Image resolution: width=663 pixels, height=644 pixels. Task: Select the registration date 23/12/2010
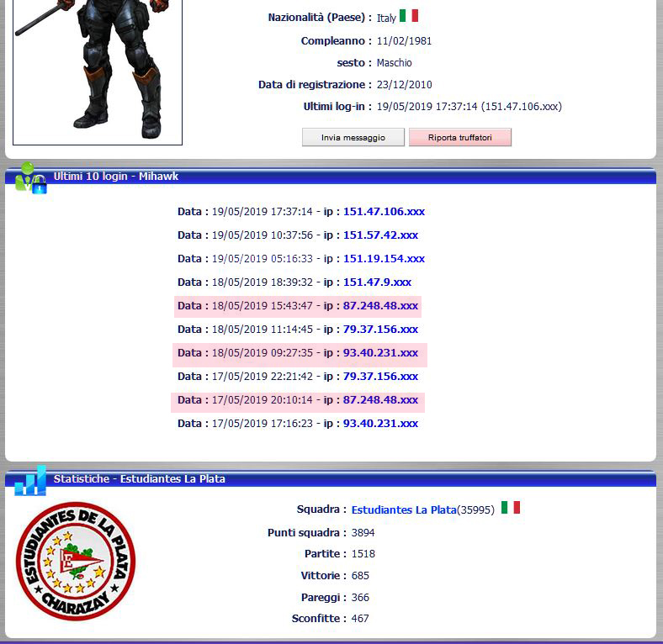tap(404, 85)
